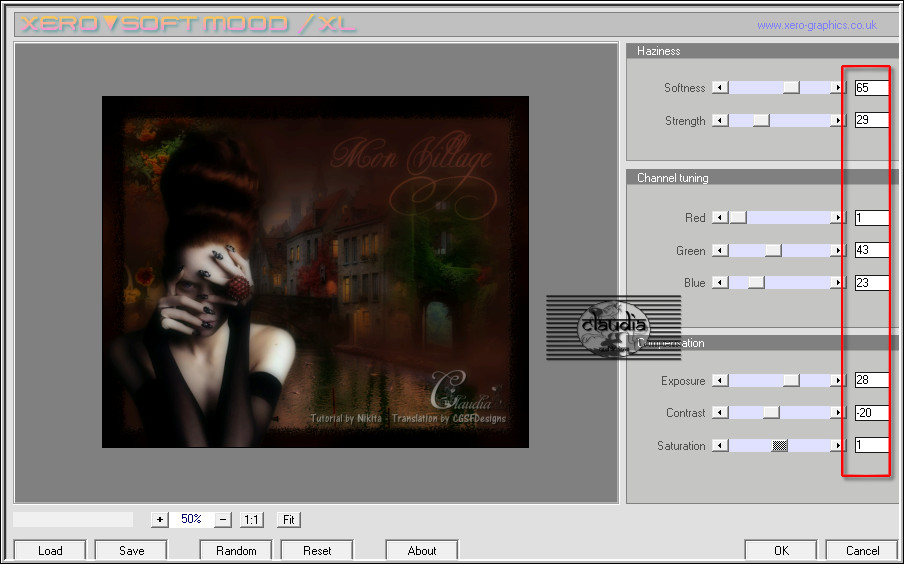Click the Red value field showing 1

(871, 217)
